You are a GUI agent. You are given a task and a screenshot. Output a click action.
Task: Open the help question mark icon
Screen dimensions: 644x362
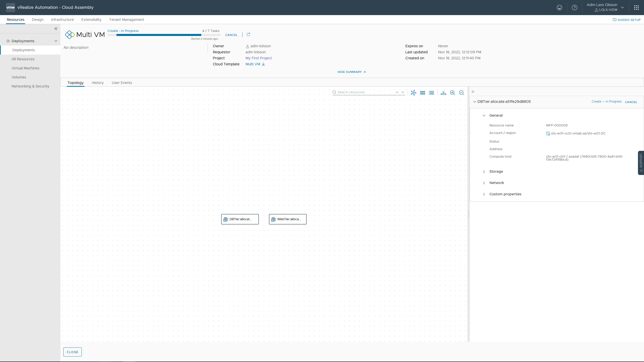click(x=575, y=8)
